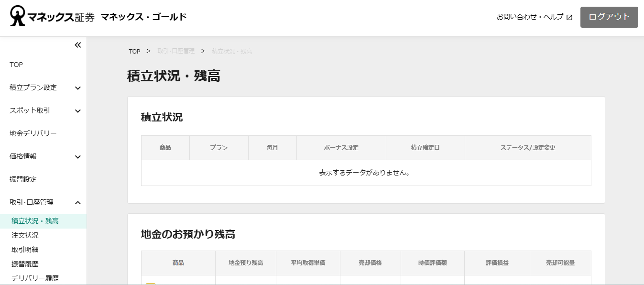Click the Monex Securities logo

[x=53, y=17]
